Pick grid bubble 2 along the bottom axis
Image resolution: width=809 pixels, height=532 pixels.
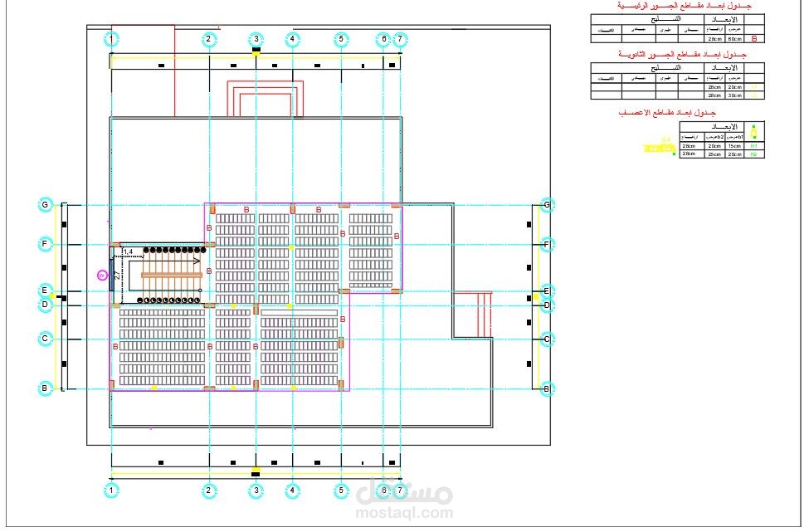pyautogui.click(x=208, y=491)
